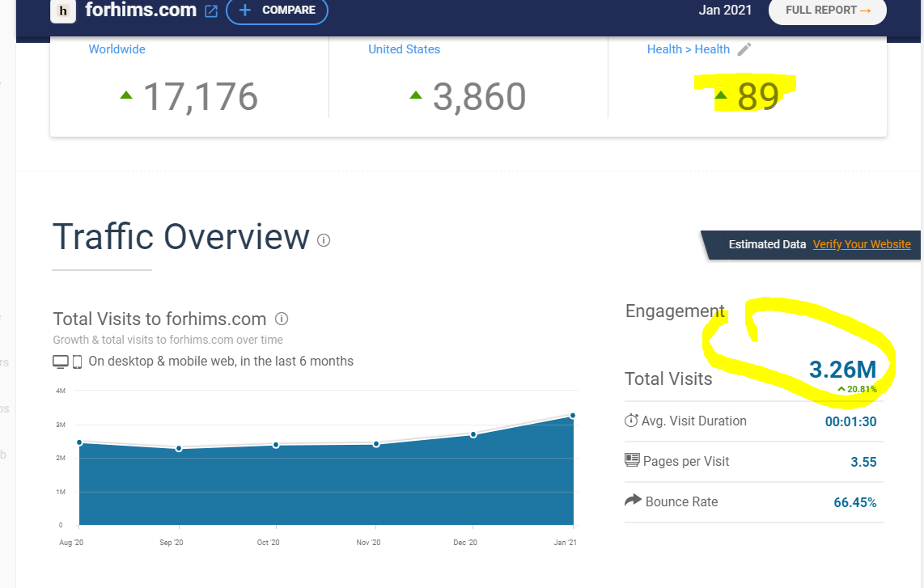This screenshot has height=588, width=924.
Task: Click the mobile device icon
Action: click(77, 362)
